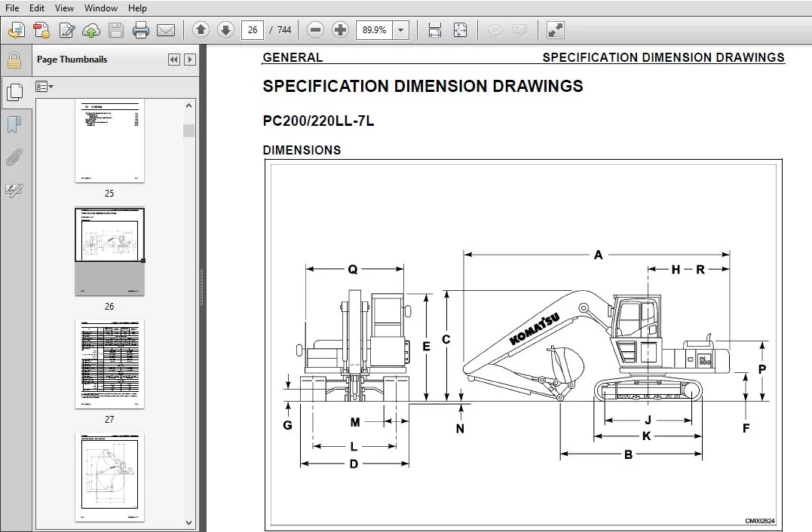Go to next page arrow
The image size is (812, 532).
(225, 30)
